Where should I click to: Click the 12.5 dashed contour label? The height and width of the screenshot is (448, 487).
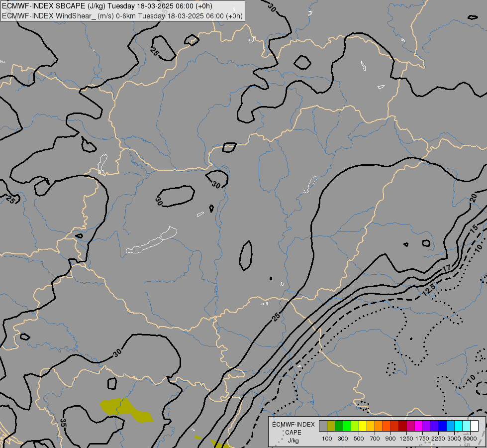point(429,289)
